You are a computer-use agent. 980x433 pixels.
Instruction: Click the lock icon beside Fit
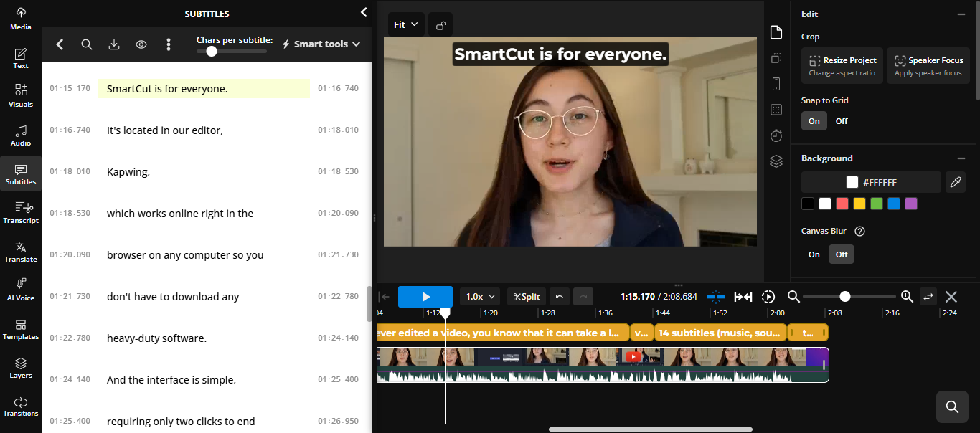440,25
